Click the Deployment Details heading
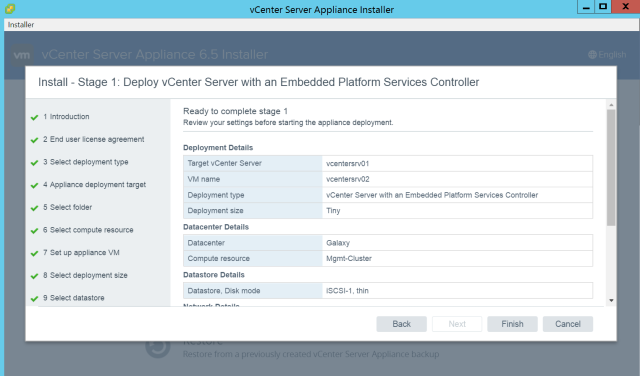Screen dimensions: 640x376 (218, 147)
